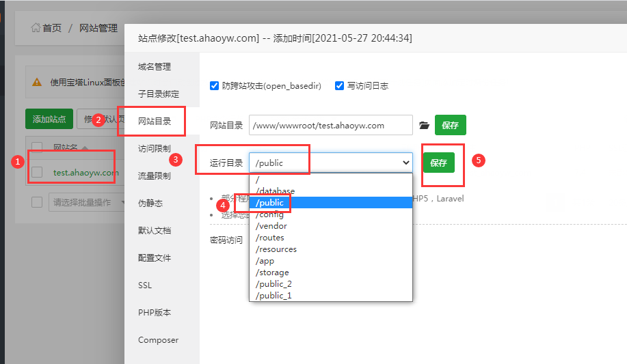The width and height of the screenshot is (627, 364).
Task: Open the Composer tab
Action: click(158, 340)
